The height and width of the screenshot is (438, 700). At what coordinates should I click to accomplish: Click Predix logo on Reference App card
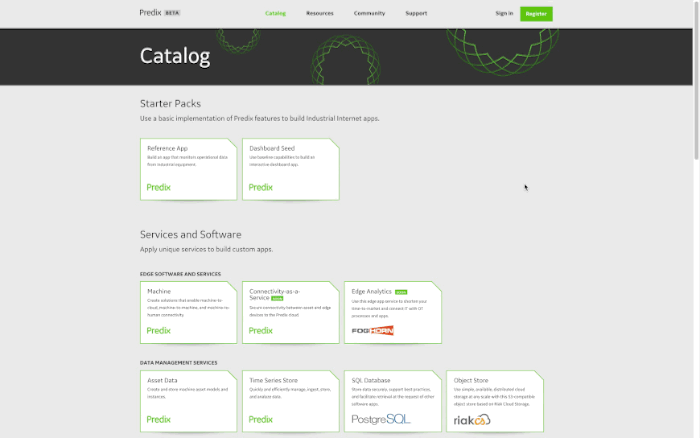coord(158,188)
